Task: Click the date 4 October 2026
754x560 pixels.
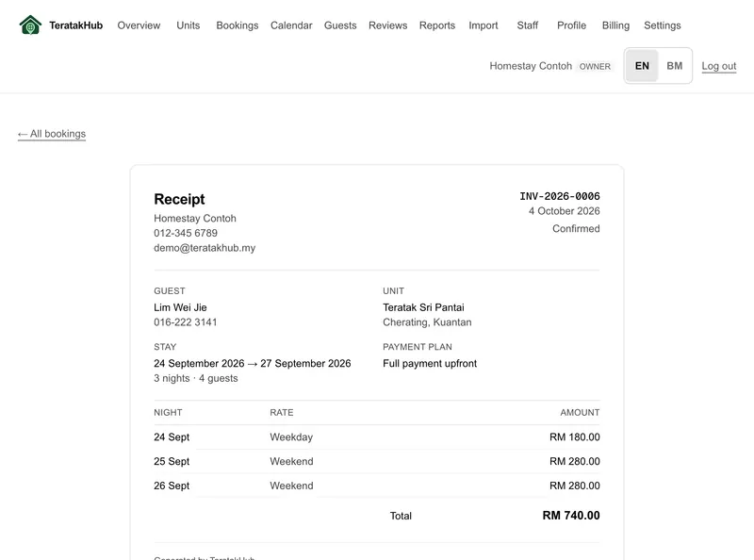Action: click(x=565, y=211)
